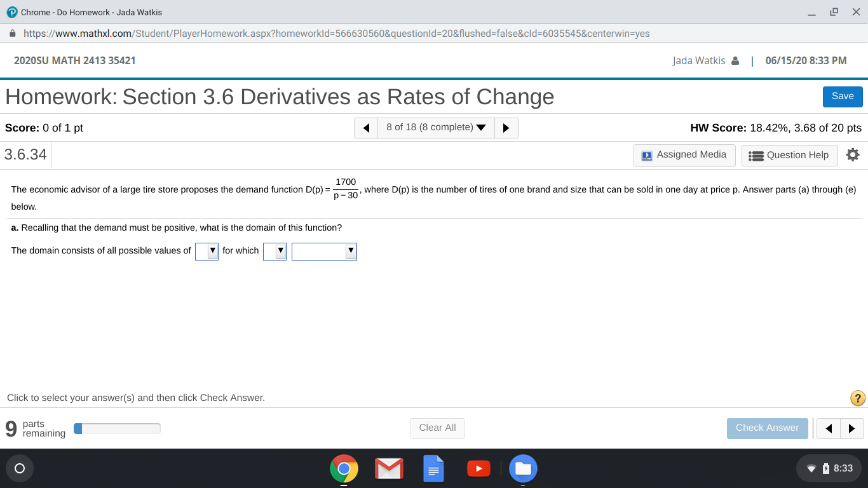The image size is (868, 488).
Task: Open the wide third answer dropdown
Action: coord(324,251)
